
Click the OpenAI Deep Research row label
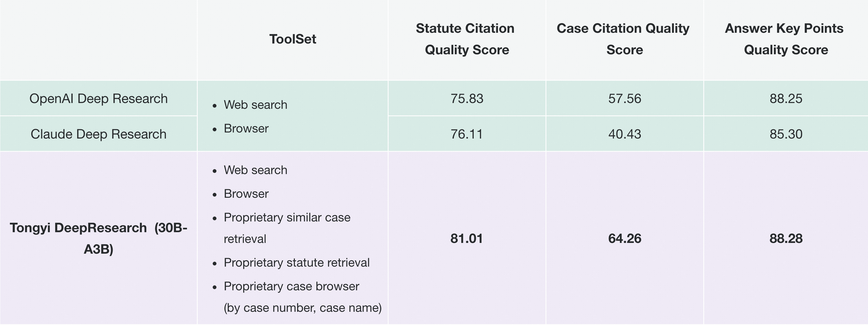98,98
